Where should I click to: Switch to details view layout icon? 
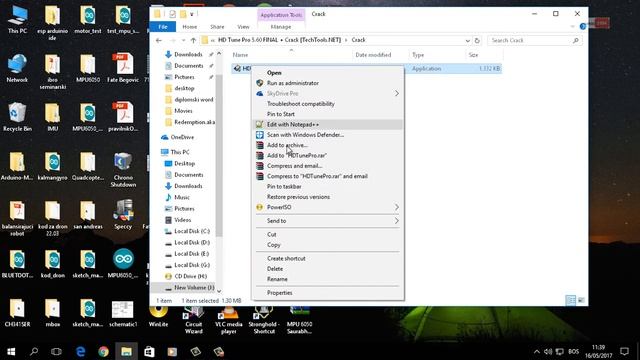coord(571,300)
